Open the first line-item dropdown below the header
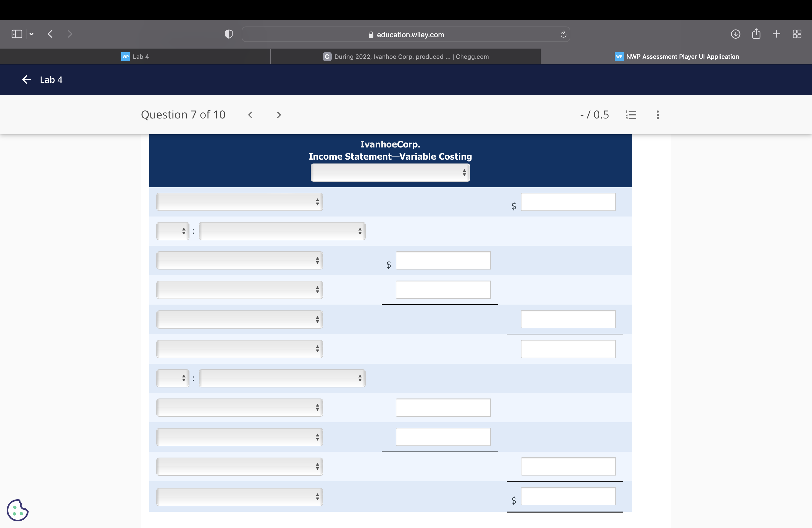Viewport: 812px width, 528px height. [x=239, y=202]
